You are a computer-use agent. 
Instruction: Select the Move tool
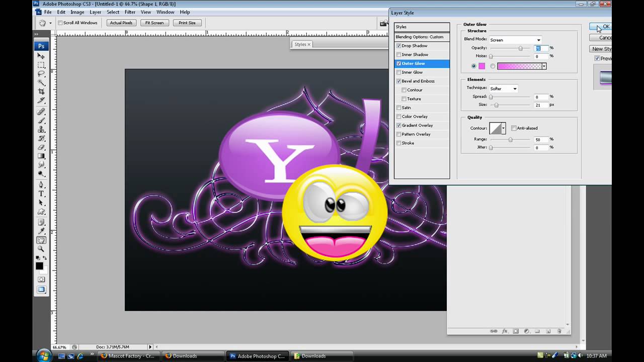click(x=41, y=56)
